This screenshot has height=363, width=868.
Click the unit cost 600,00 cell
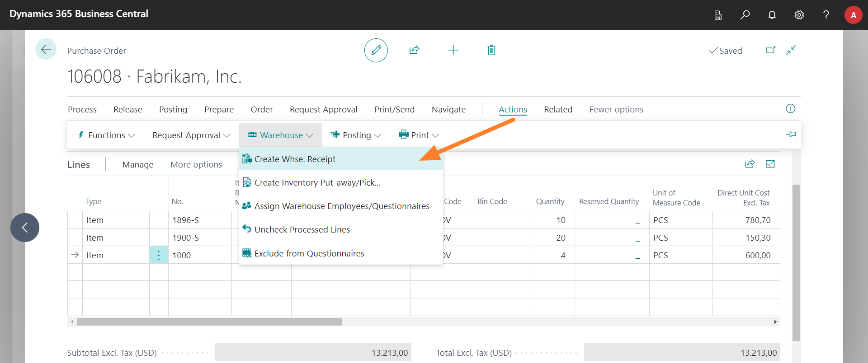click(746, 255)
